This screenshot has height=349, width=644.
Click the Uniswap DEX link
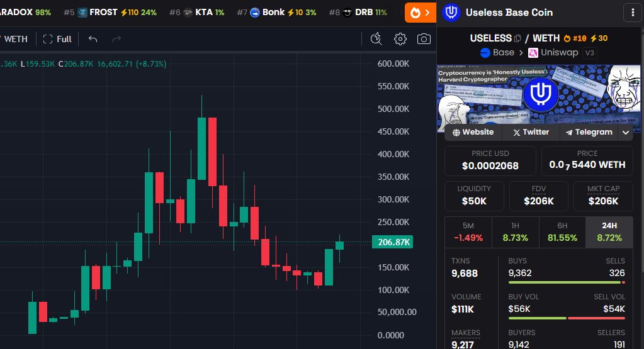pyautogui.click(x=553, y=52)
